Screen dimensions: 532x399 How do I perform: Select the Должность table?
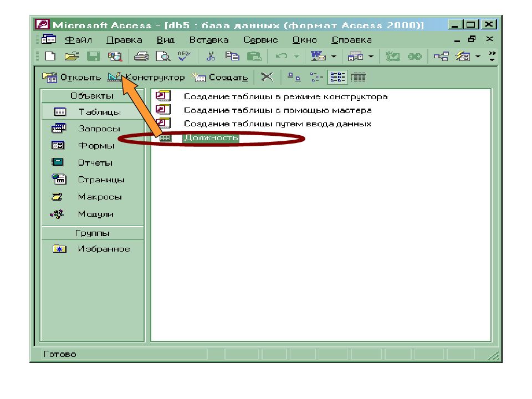click(199, 138)
